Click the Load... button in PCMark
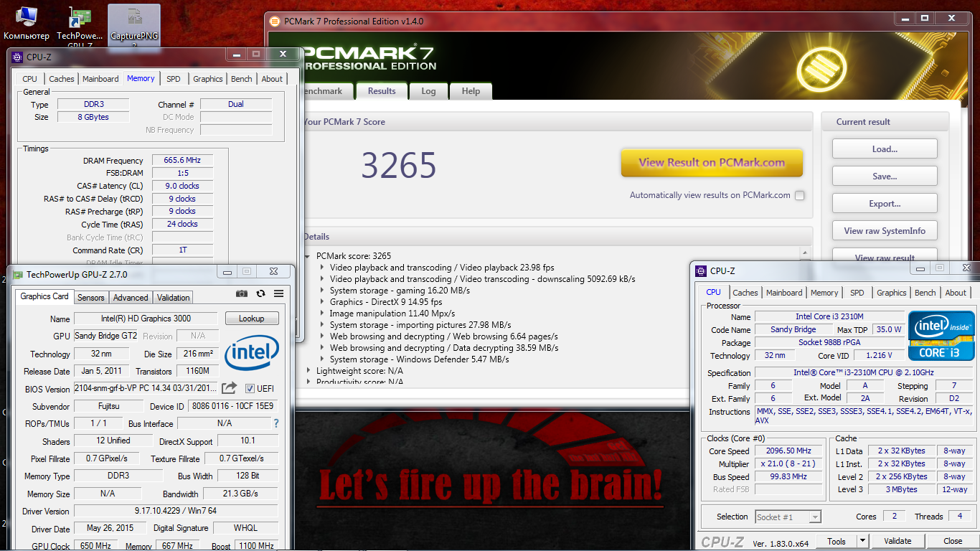The width and height of the screenshot is (980, 551). coord(885,149)
